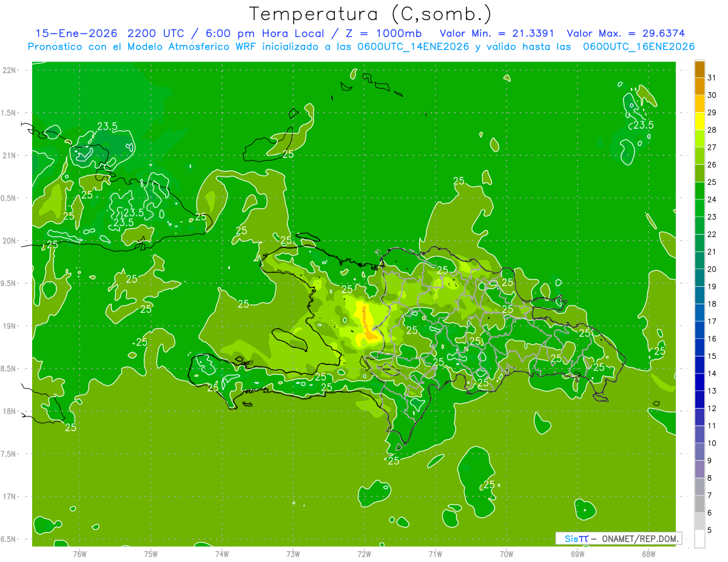This screenshot has width=728, height=562.
Task: Click the '73W' longitude axis label
Action: 293,554
